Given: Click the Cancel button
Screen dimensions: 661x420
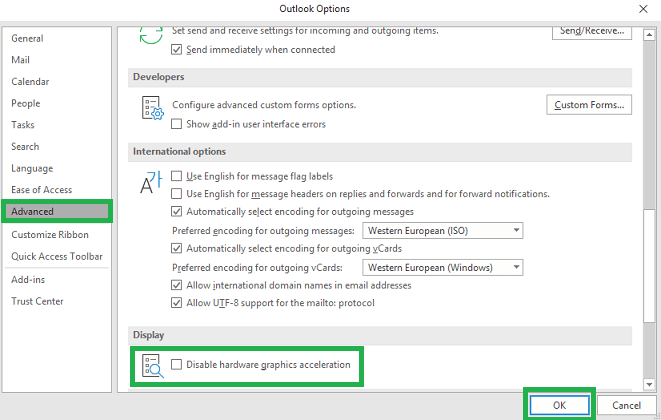Looking at the screenshot, I should (626, 405).
